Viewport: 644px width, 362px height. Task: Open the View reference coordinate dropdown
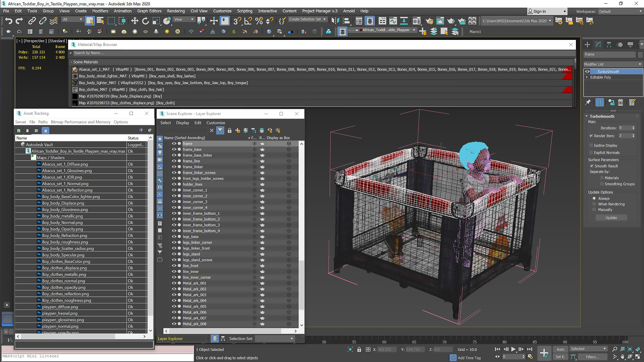(183, 19)
